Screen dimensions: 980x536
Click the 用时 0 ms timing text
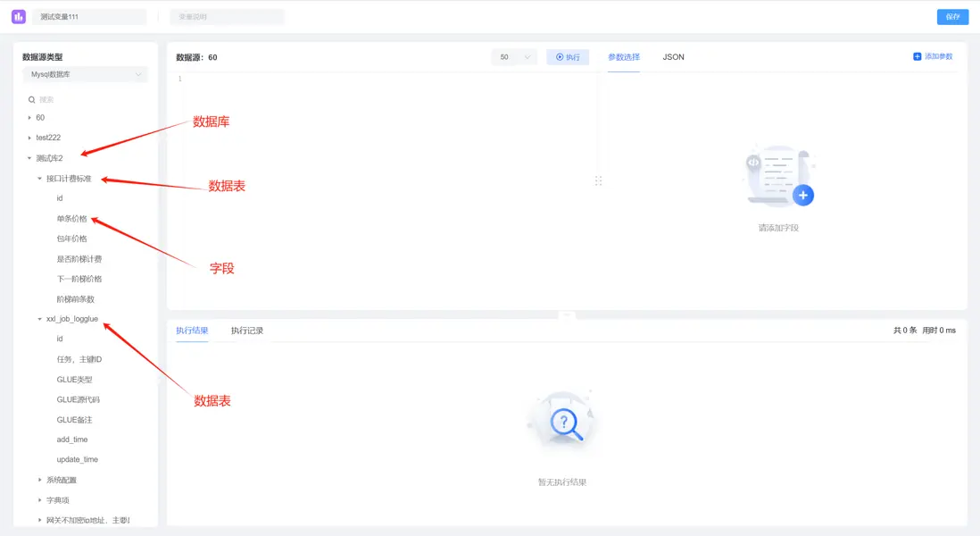pos(939,331)
